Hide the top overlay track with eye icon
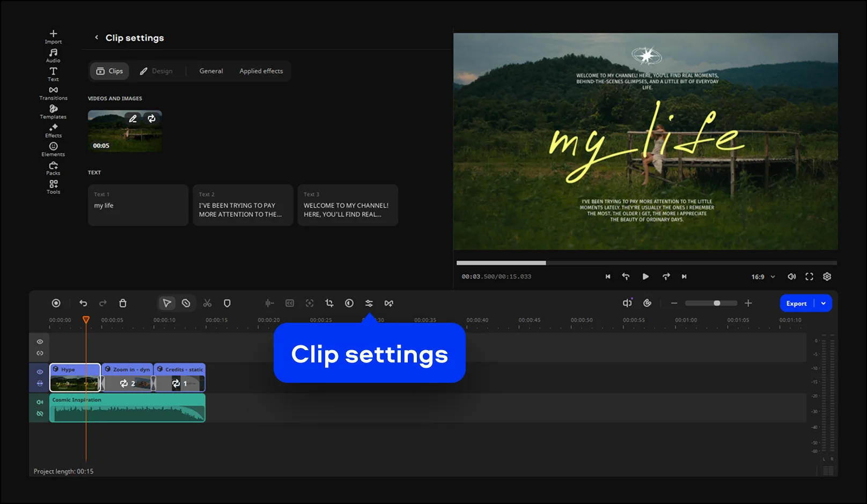The image size is (867, 504). (x=40, y=342)
